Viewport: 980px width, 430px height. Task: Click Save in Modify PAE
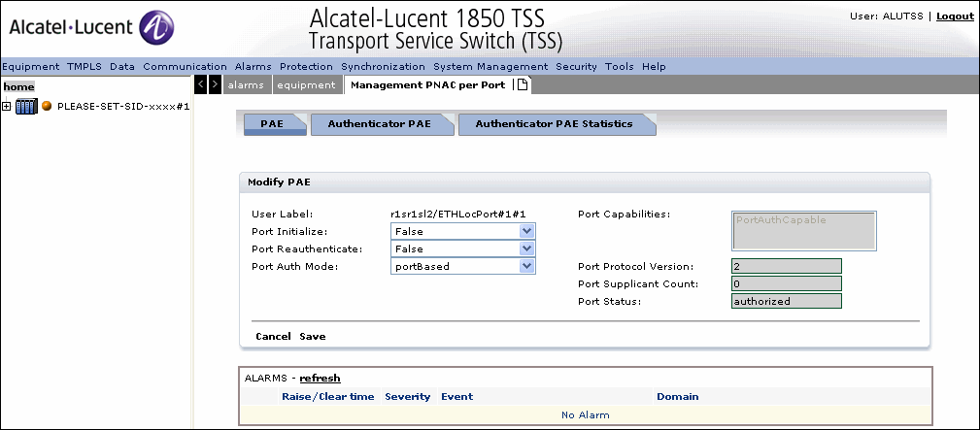(313, 336)
